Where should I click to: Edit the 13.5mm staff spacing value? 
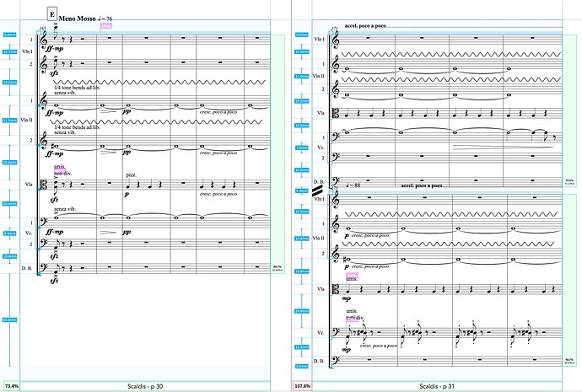coord(302,347)
